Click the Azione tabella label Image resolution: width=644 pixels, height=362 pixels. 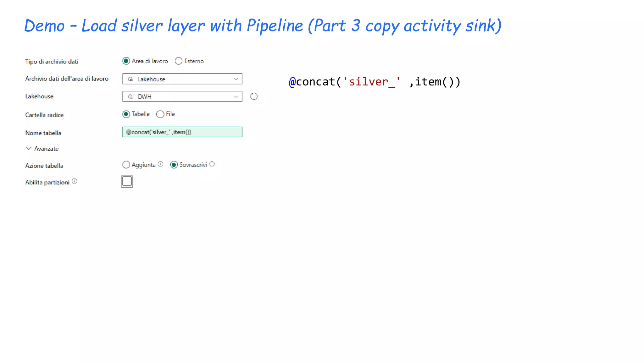pos(44,166)
